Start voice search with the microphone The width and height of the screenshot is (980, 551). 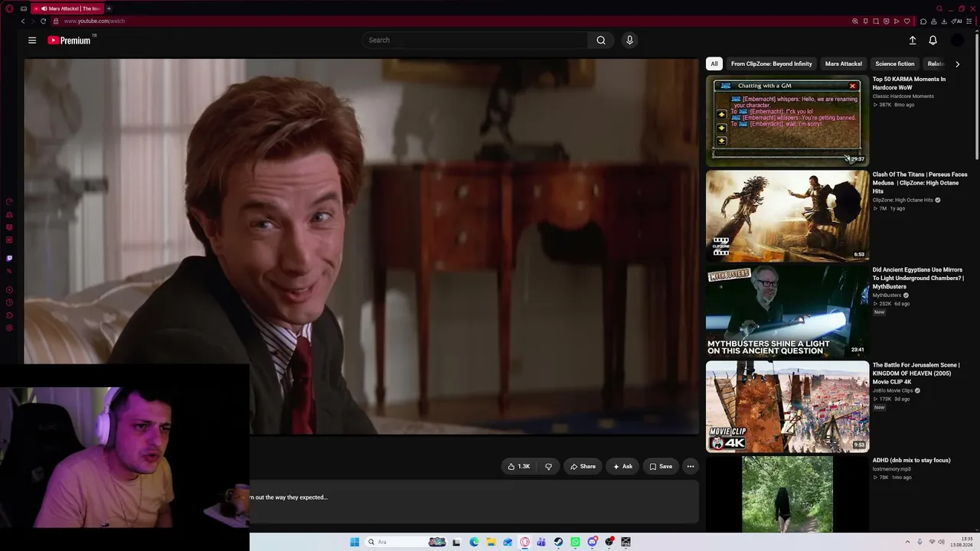tap(629, 41)
